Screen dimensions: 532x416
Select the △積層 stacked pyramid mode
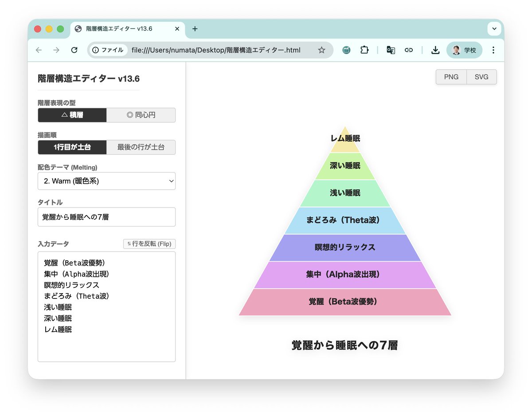click(x=72, y=115)
